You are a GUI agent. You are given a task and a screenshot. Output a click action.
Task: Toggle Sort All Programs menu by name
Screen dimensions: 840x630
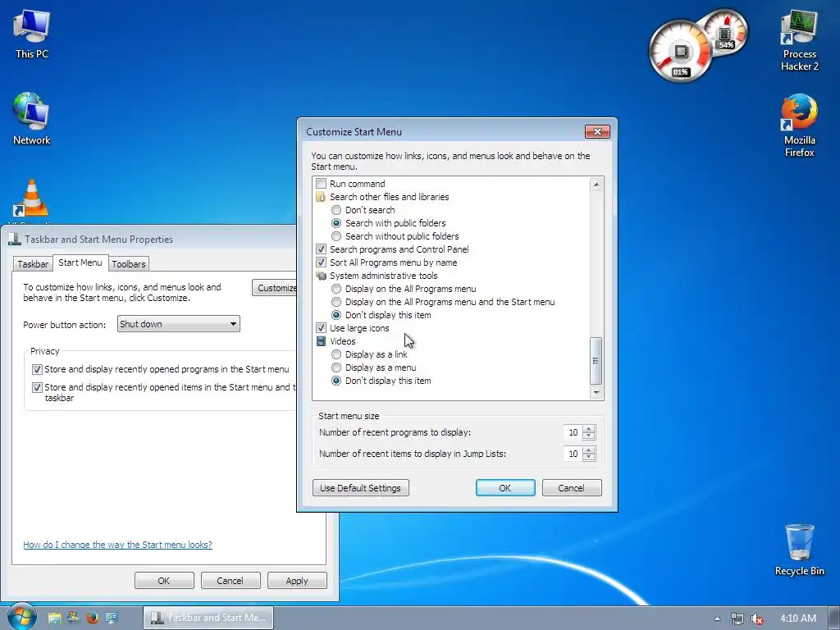321,262
